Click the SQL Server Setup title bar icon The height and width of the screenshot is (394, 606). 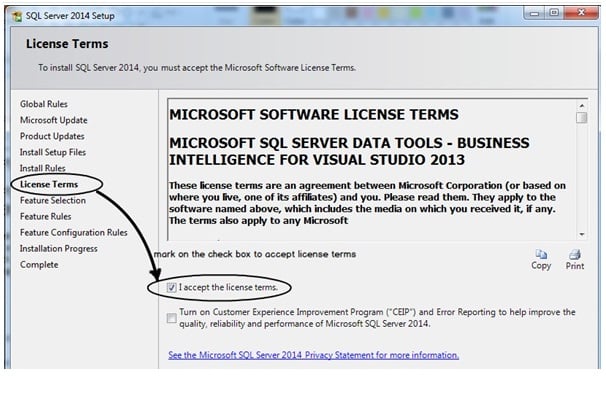point(17,16)
